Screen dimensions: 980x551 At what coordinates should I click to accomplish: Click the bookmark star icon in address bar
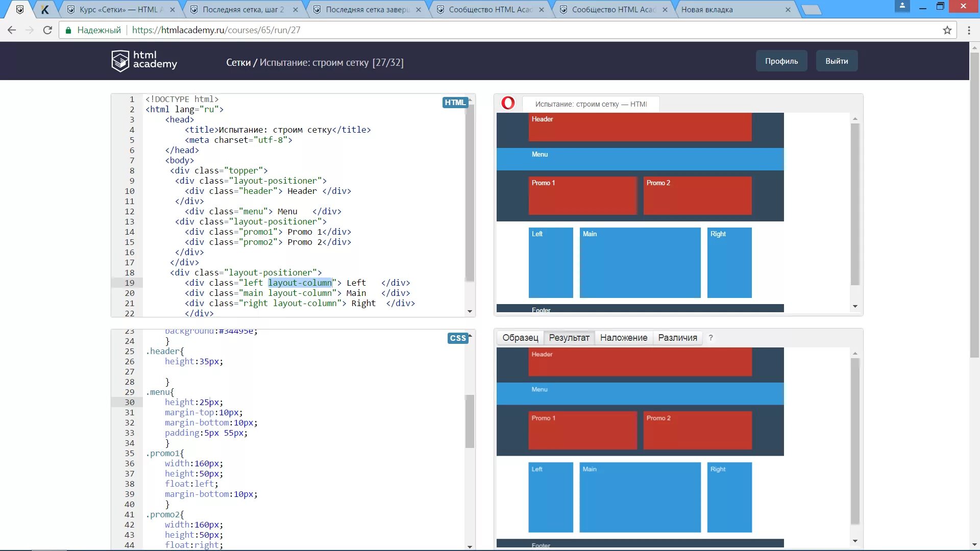pyautogui.click(x=947, y=30)
